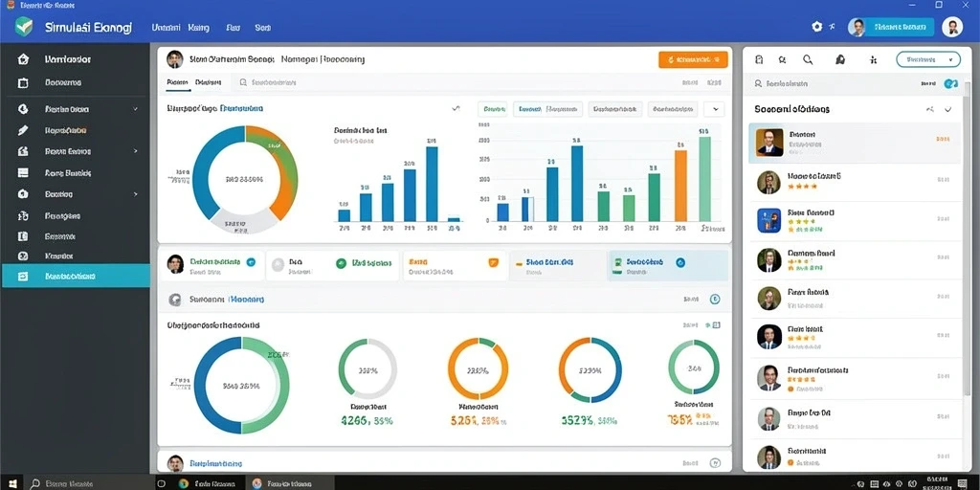Click the icon on the highlighted teal sidebar row
This screenshot has height=490, width=980.
(23, 277)
